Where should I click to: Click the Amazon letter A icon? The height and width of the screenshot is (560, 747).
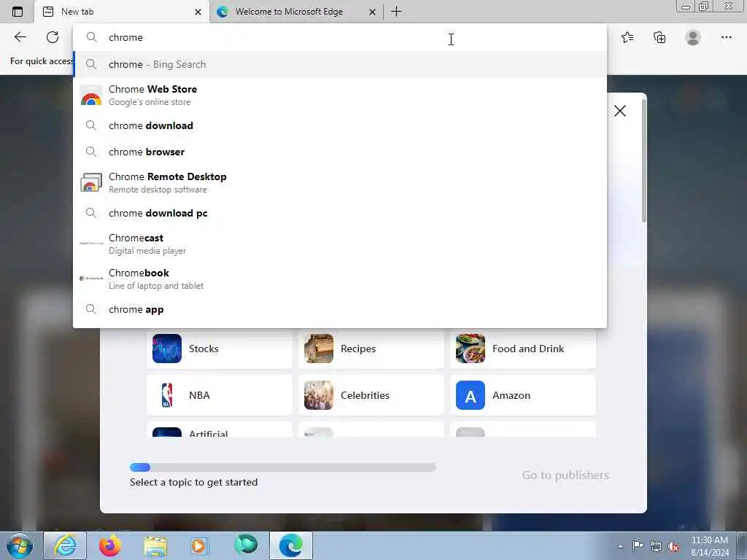471,395
